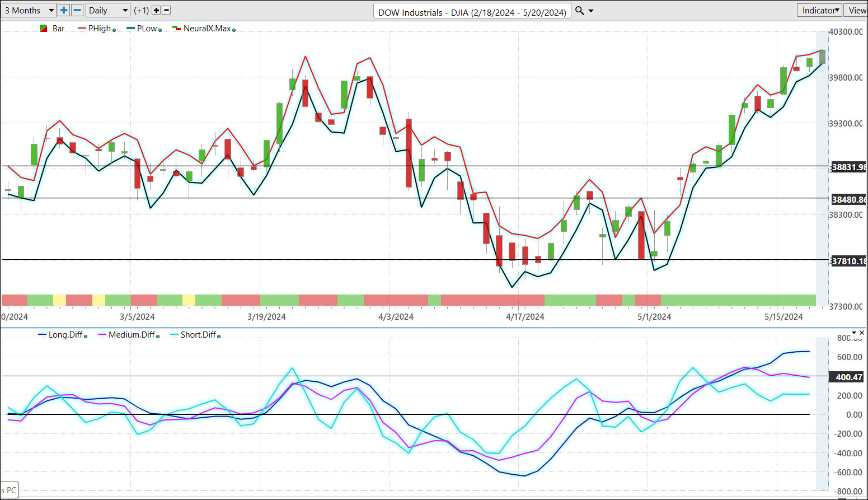Click the PHigh red line legend swatch
Viewport: 868px width, 500px height.
click(x=82, y=28)
